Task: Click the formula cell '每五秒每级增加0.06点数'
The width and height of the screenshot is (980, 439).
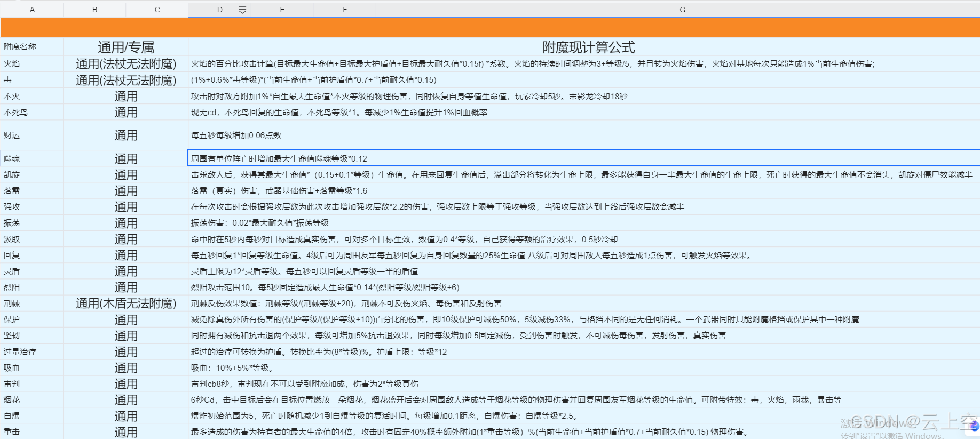Action: [584, 135]
